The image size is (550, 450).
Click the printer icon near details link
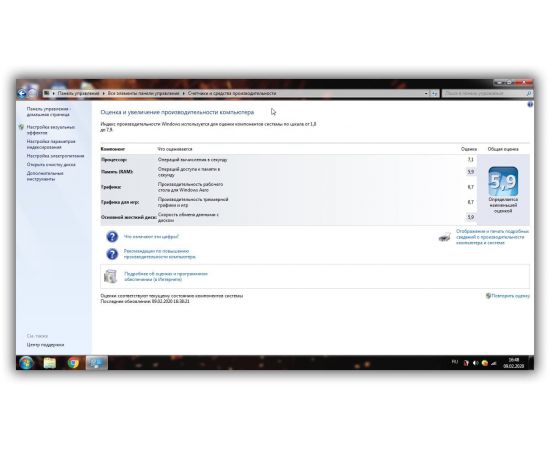444,237
